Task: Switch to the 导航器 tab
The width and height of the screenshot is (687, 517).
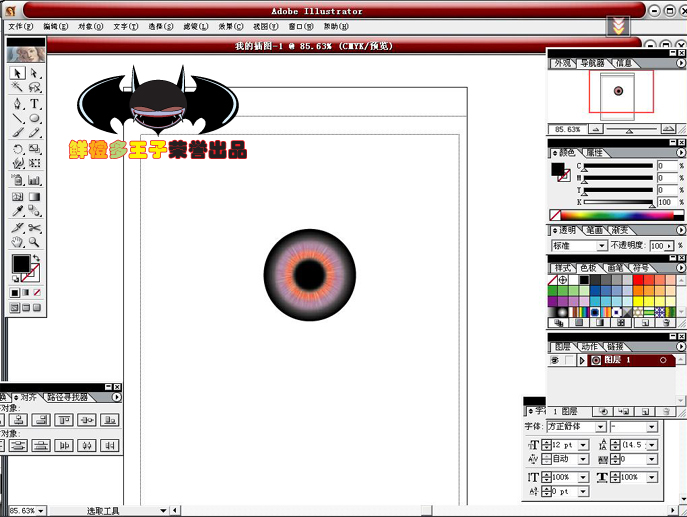Action: [x=592, y=63]
